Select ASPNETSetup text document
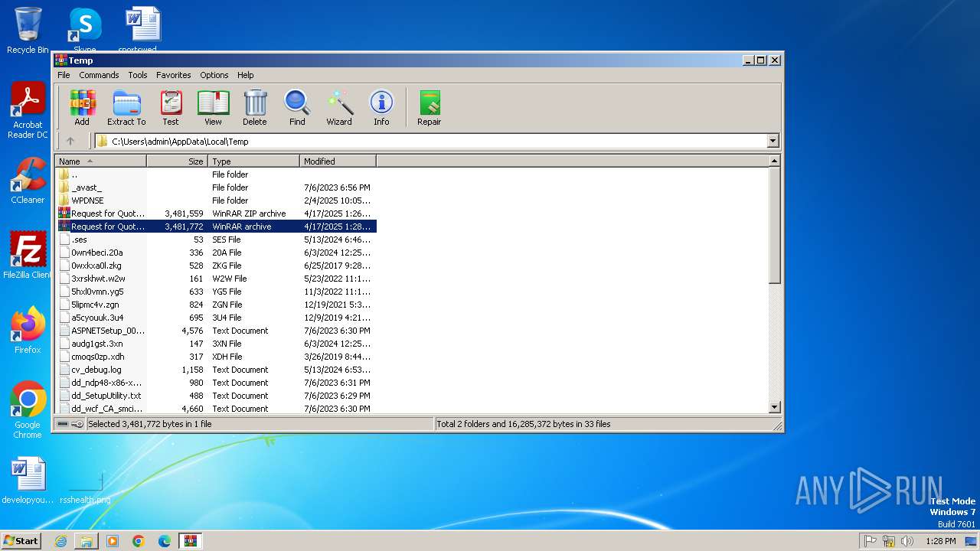980x551 pixels. point(216,331)
